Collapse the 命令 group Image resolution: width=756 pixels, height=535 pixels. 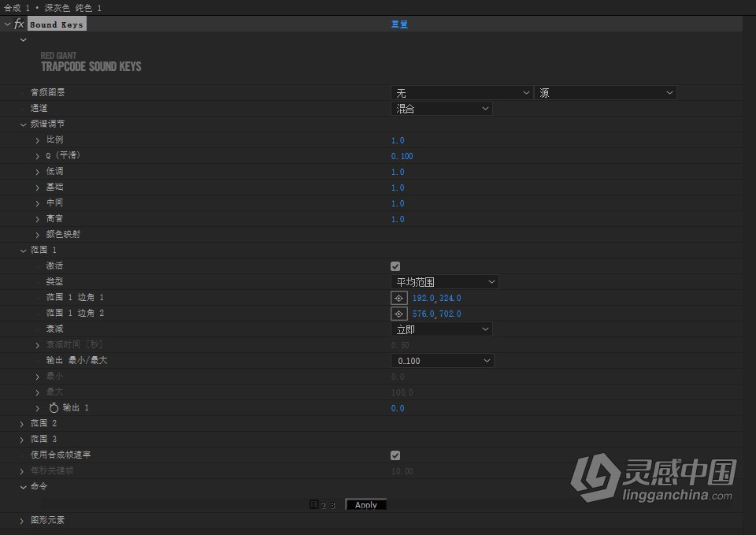[x=23, y=487]
